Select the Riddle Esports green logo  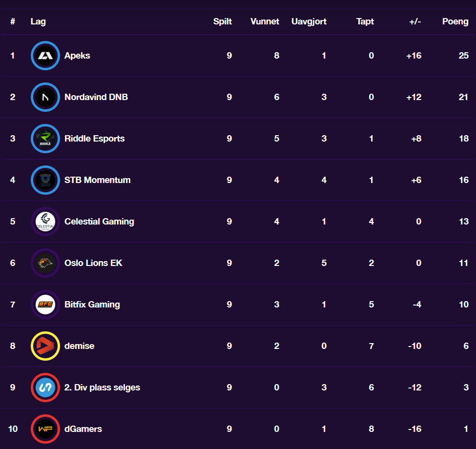point(45,139)
